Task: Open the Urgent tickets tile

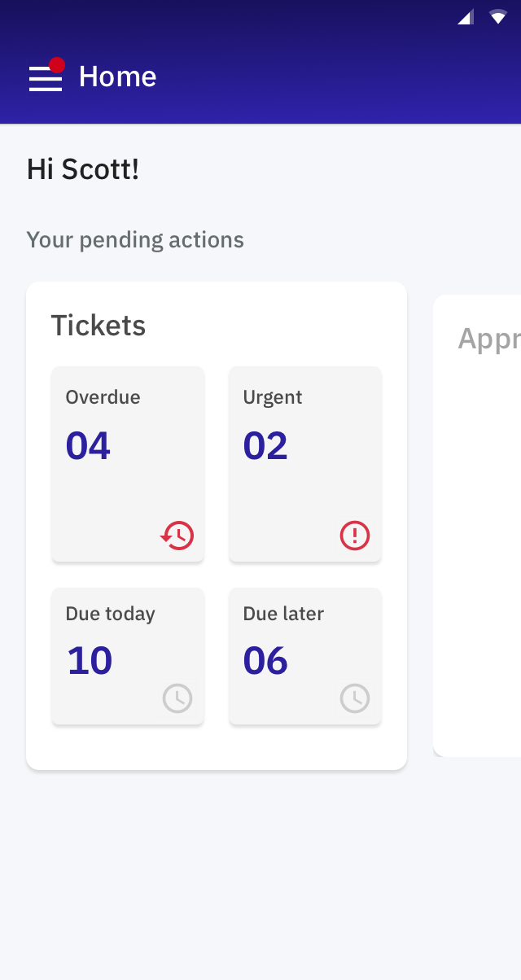Action: pyautogui.click(x=305, y=464)
